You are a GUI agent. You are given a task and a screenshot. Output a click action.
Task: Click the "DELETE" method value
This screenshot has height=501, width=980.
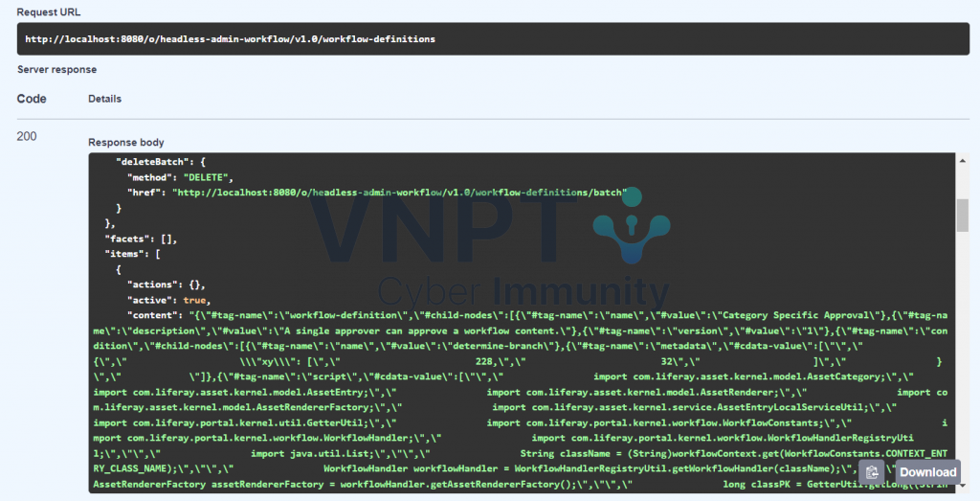coord(208,177)
